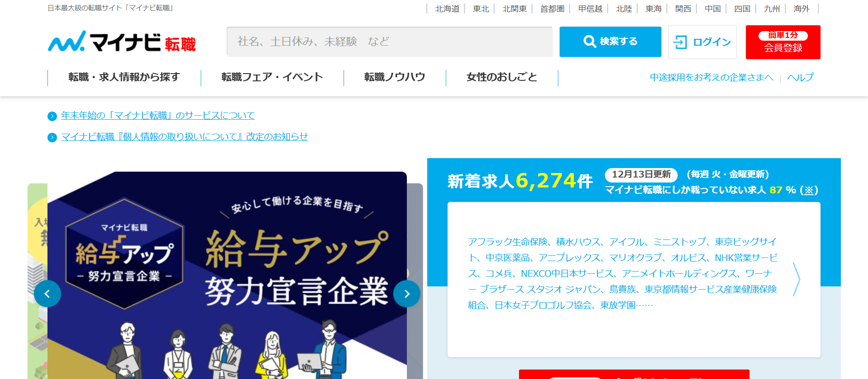Open the 給与アップ努力宣言企業 banner
The width and height of the screenshot is (868, 379).
click(x=227, y=275)
